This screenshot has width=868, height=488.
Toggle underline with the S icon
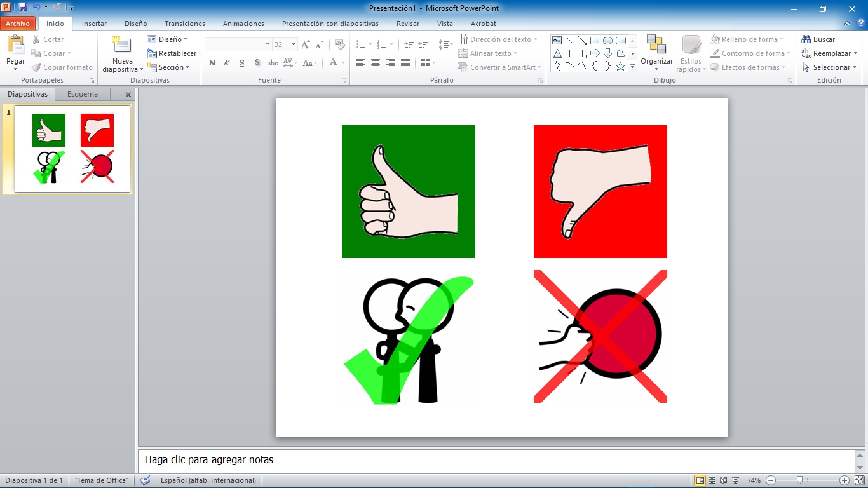tap(241, 63)
